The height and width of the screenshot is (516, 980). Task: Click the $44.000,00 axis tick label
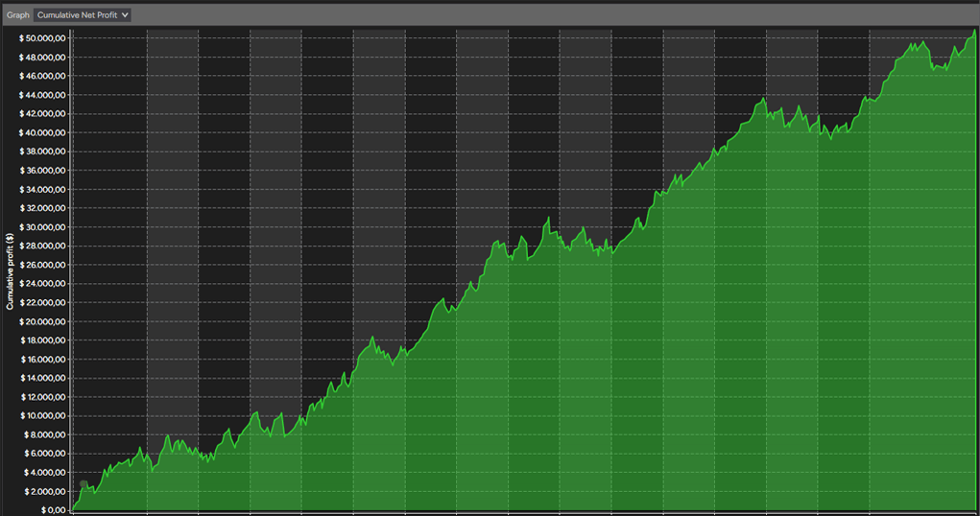coord(42,95)
